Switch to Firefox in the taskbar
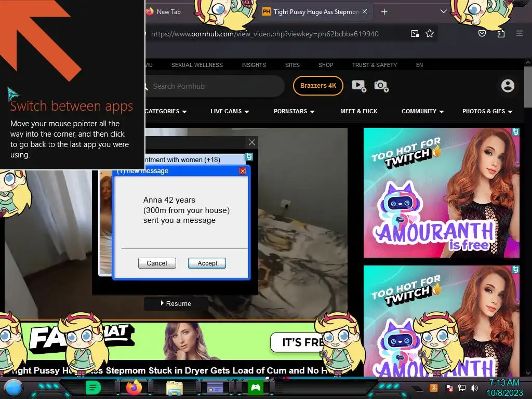 (x=134, y=388)
